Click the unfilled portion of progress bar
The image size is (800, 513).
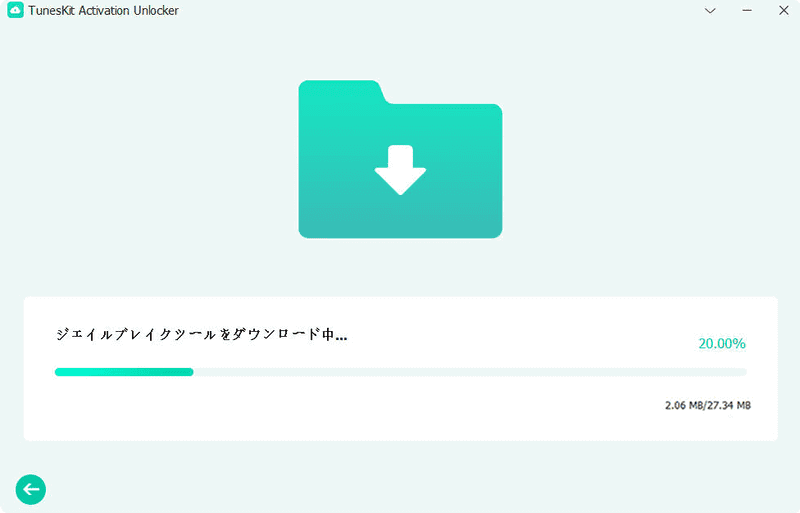click(470, 372)
